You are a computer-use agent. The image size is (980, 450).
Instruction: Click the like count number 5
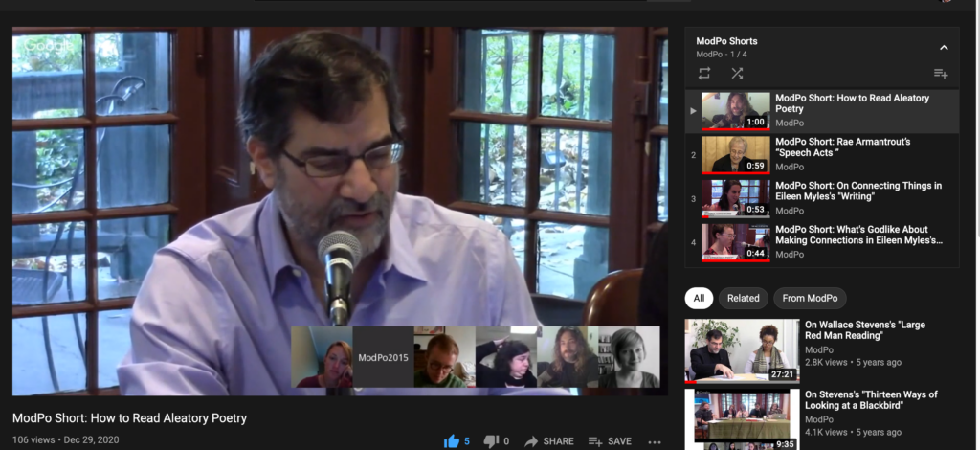pos(467,441)
